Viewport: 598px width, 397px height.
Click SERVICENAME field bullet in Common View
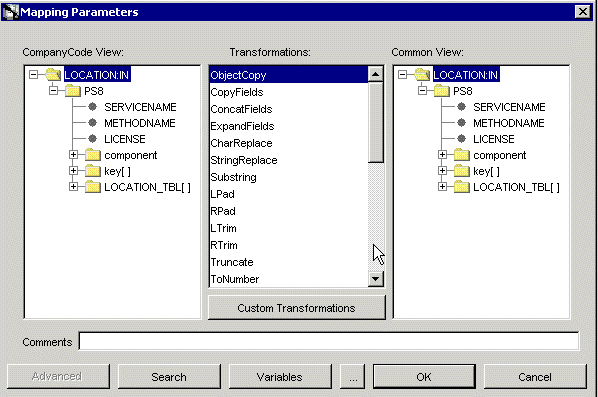pyautogui.click(x=461, y=107)
